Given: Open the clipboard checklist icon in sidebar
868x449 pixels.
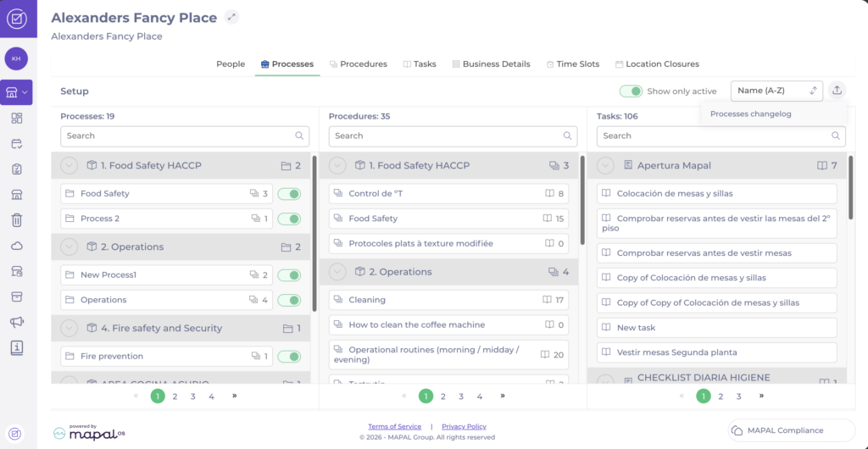Looking at the screenshot, I should (x=17, y=169).
